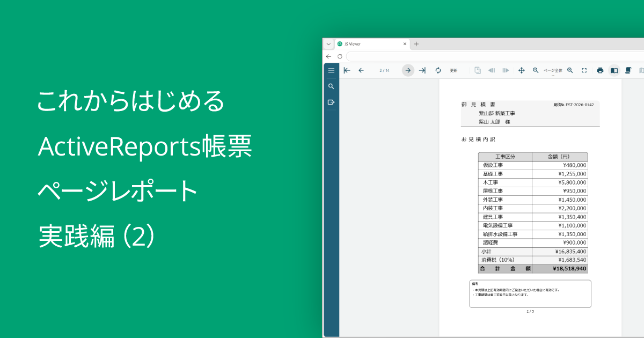Click the 消費税 (10%) label
644x338 pixels.
(497, 260)
